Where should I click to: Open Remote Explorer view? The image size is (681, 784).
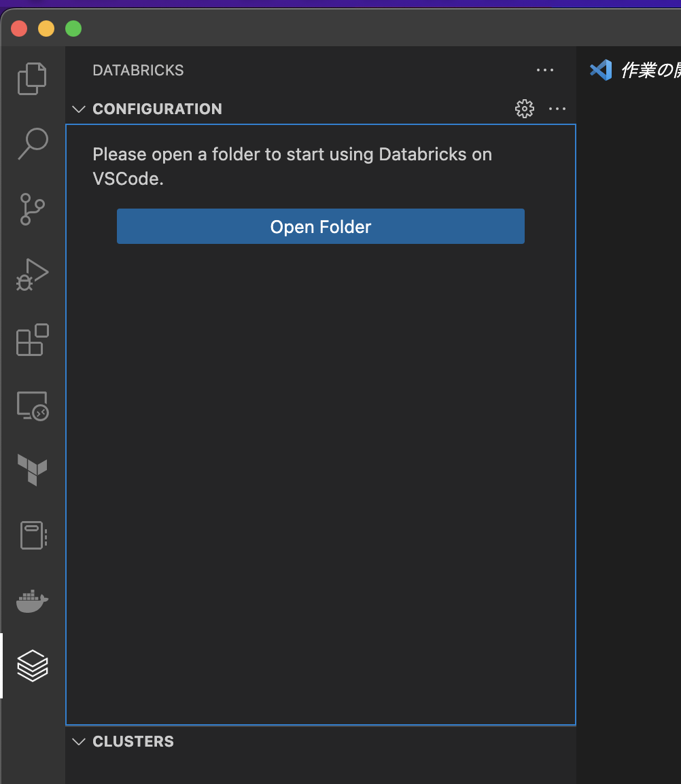click(33, 406)
